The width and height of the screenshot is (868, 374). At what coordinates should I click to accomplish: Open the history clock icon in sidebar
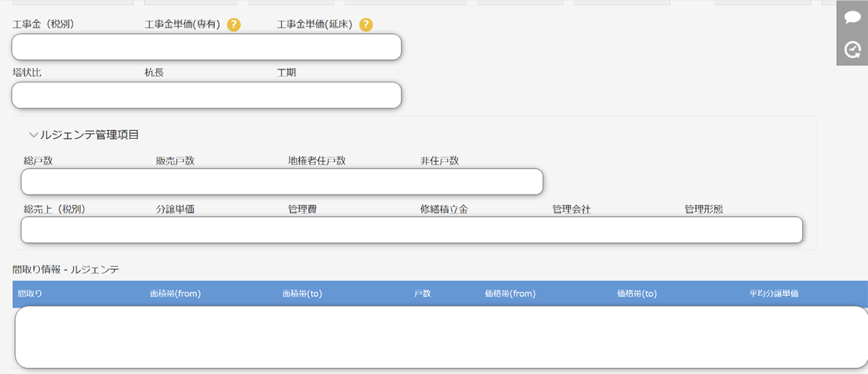click(852, 49)
